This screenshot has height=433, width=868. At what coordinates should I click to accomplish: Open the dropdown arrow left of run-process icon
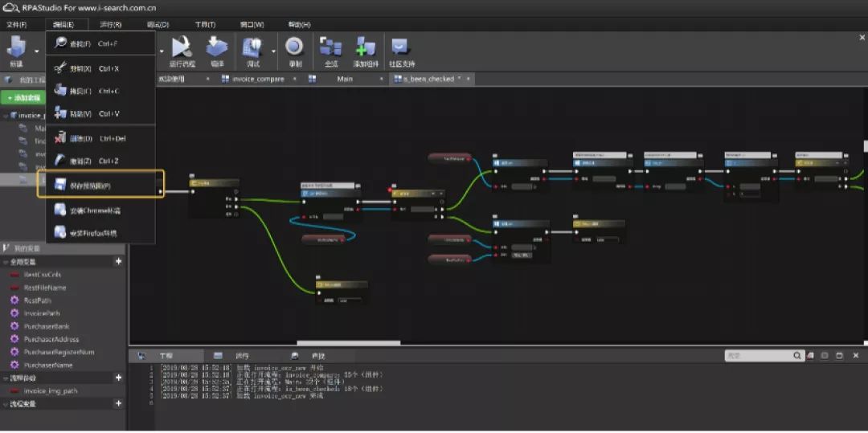(162, 51)
